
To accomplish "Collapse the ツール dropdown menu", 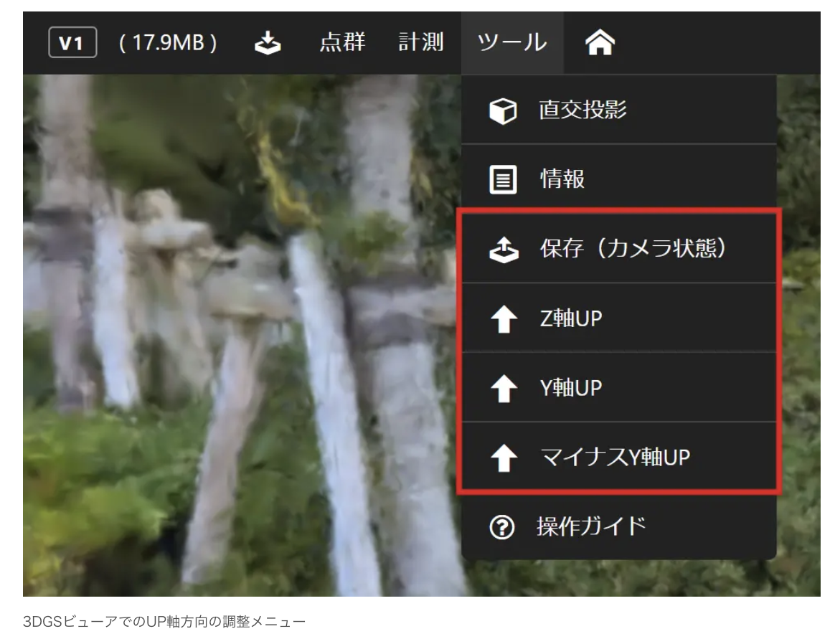I will 512,43.
